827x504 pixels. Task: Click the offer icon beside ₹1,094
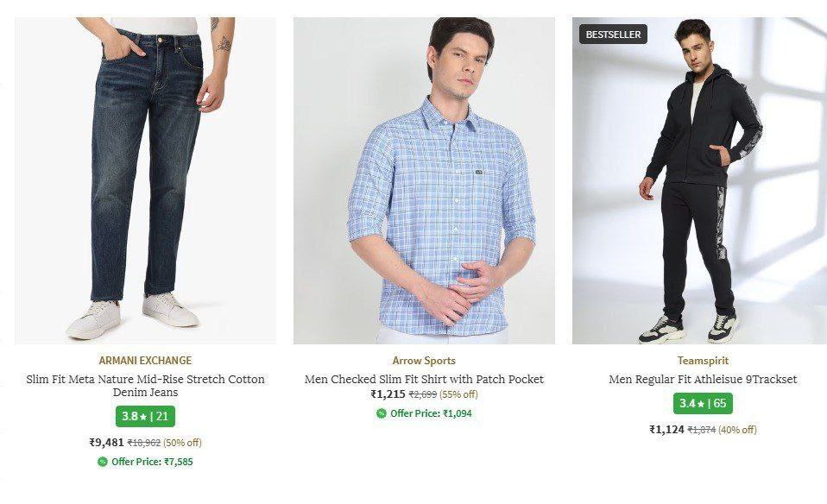pos(382,413)
